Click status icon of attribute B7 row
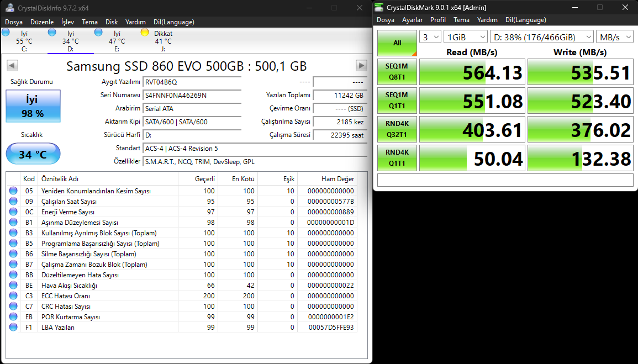Screen dimensions: 638x364 13,265
